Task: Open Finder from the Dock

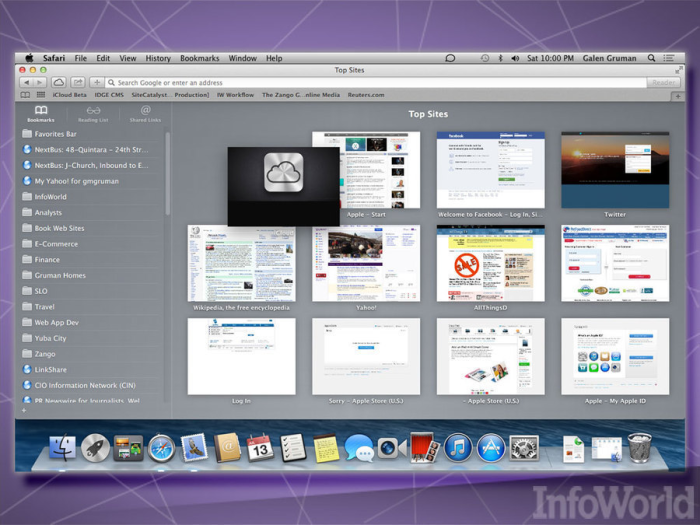Action: click(62, 447)
